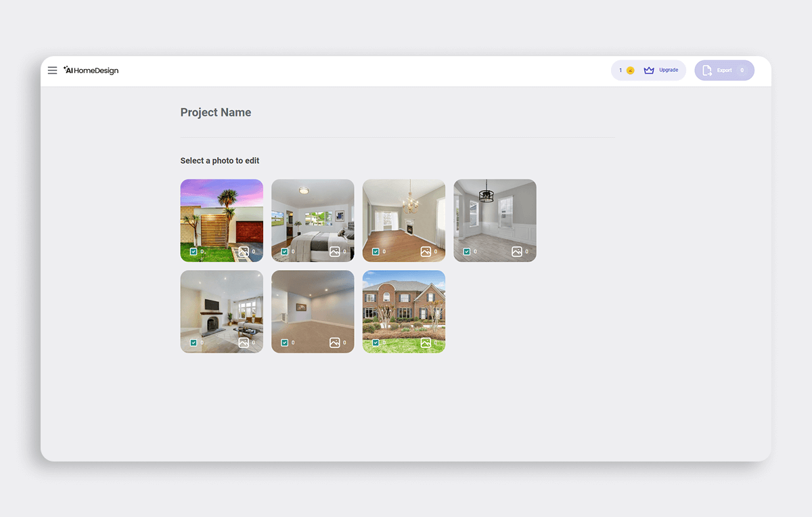Viewport: 812px width, 517px height.
Task: Click the Export document icon
Action: pyautogui.click(x=706, y=70)
